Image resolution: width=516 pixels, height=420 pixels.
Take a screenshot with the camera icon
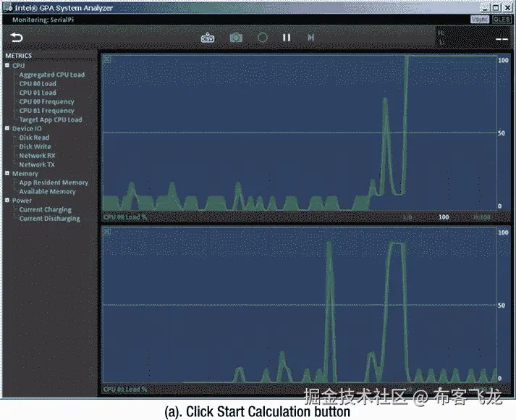pyautogui.click(x=236, y=38)
